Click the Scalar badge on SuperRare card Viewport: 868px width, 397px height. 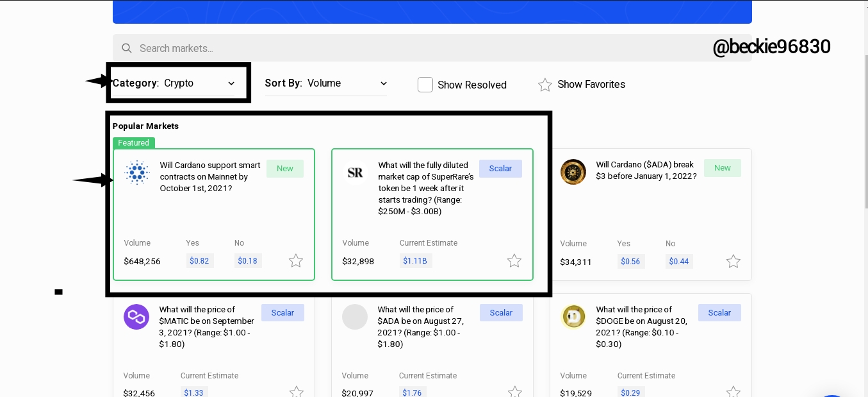point(500,169)
